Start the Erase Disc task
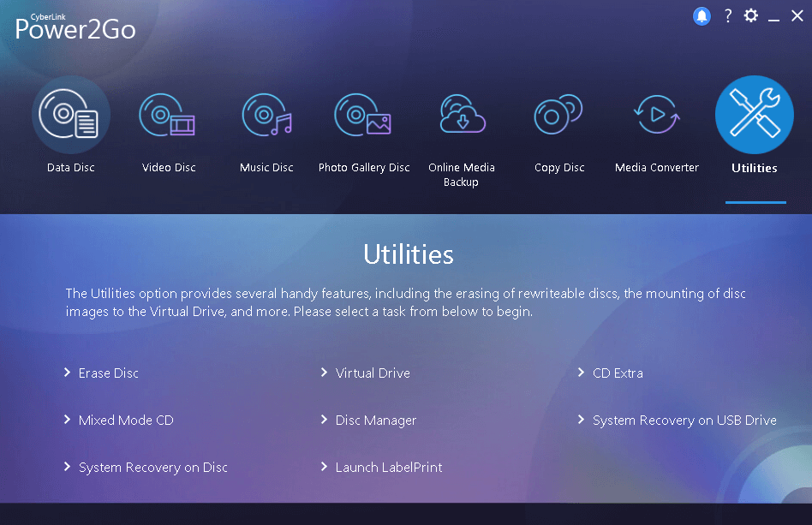 108,373
